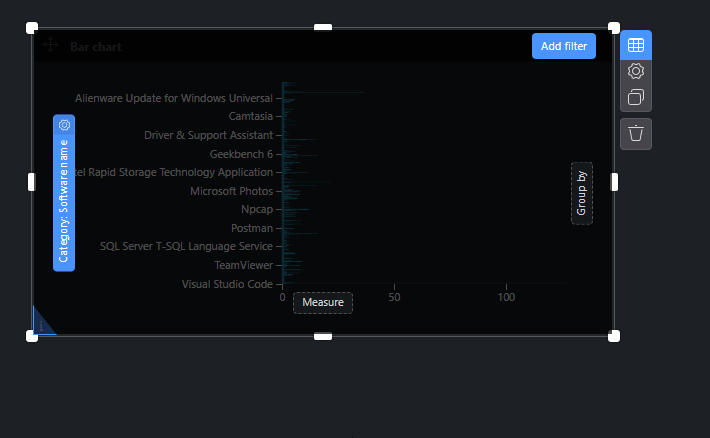
Task: Click the Visual Studio Code axis label
Action: 227,284
